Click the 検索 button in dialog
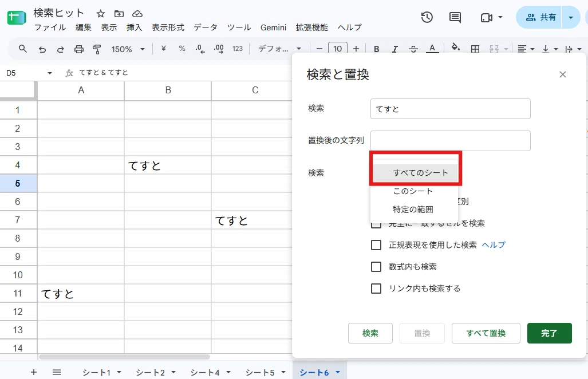 click(370, 333)
